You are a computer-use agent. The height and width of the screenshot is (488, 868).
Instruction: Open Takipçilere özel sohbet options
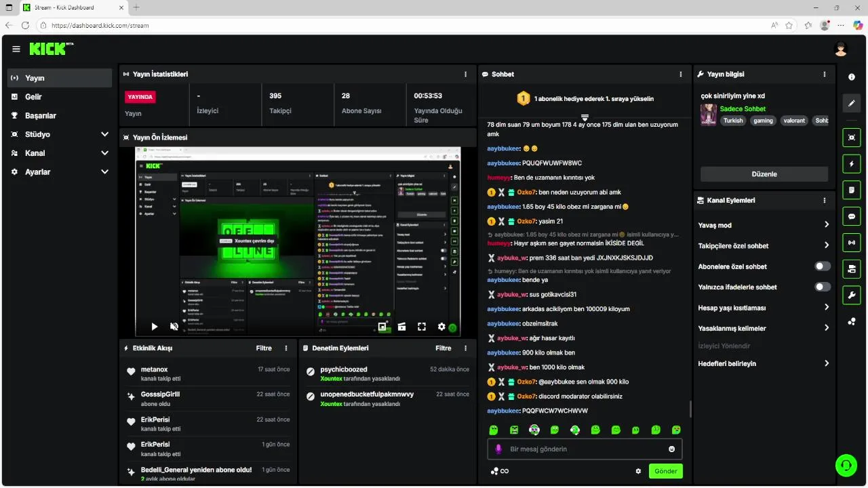pyautogui.click(x=764, y=245)
